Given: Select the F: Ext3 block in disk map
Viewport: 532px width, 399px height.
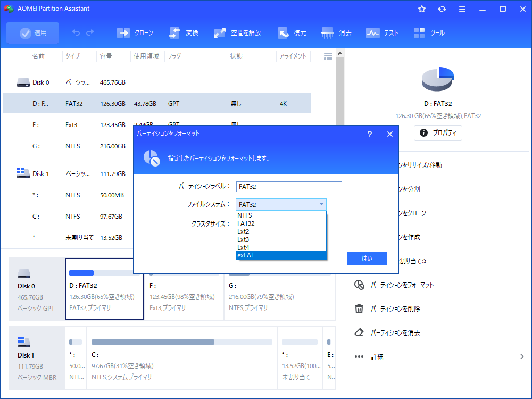Looking at the screenshot, I should [x=184, y=296].
